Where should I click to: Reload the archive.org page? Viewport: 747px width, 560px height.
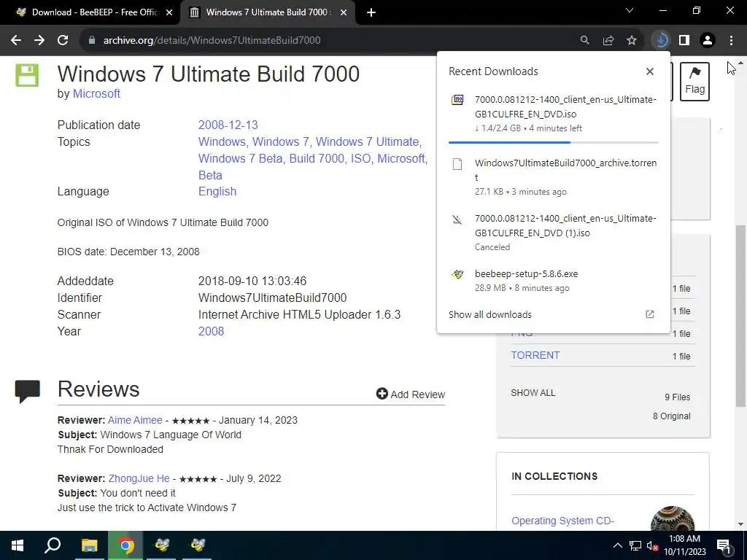pos(63,41)
